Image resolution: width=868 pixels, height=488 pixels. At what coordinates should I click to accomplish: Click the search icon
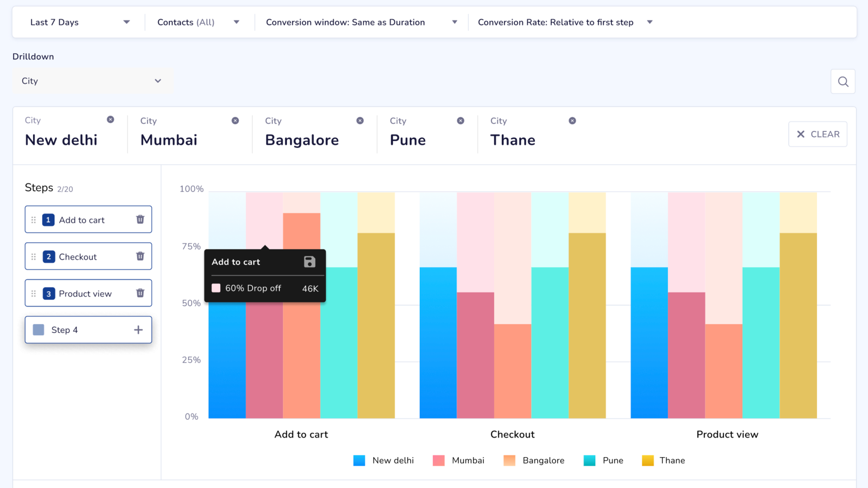pyautogui.click(x=843, y=81)
